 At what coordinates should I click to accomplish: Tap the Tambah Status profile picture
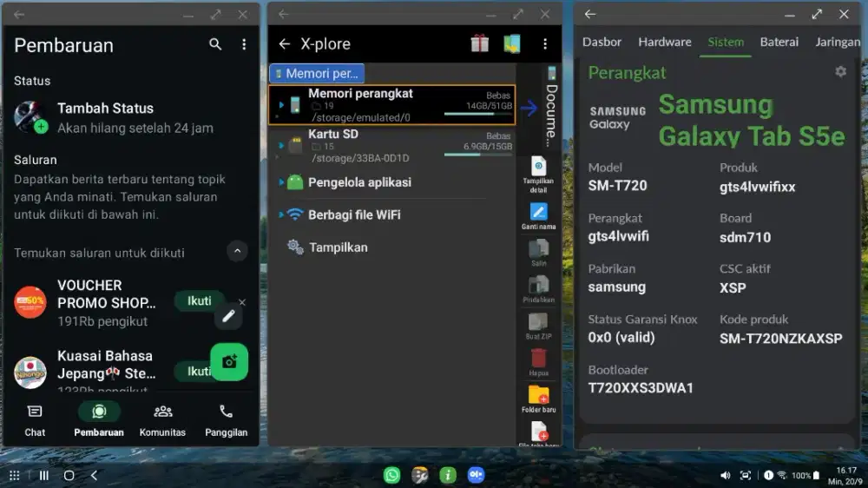(x=30, y=117)
